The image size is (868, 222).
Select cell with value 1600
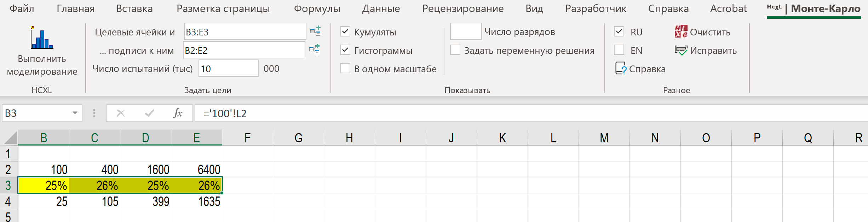(x=145, y=170)
